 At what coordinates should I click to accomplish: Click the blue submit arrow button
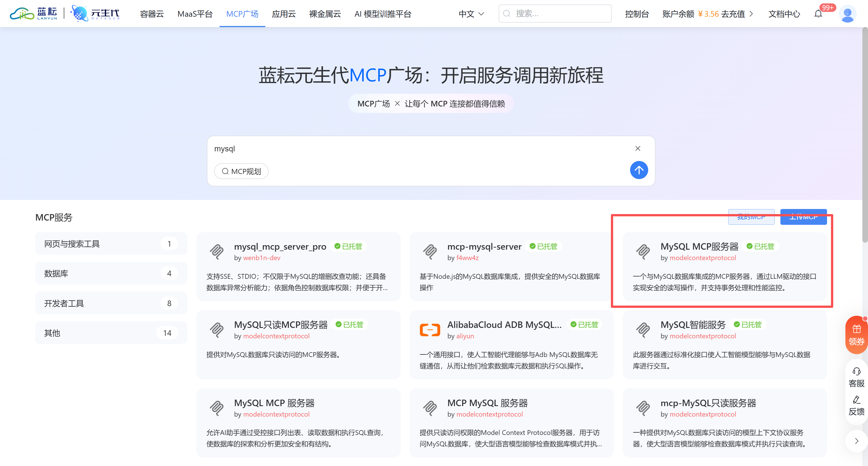[639, 170]
